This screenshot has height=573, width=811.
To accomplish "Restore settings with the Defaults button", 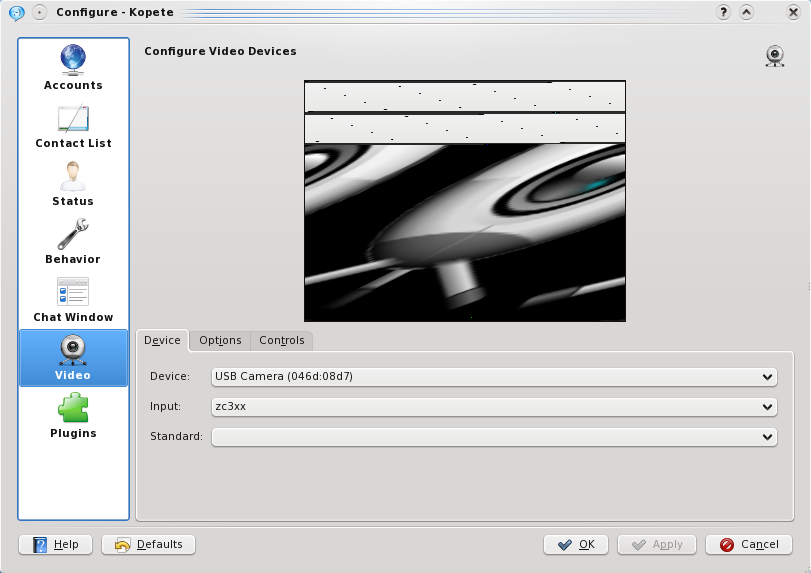I will pyautogui.click(x=148, y=545).
